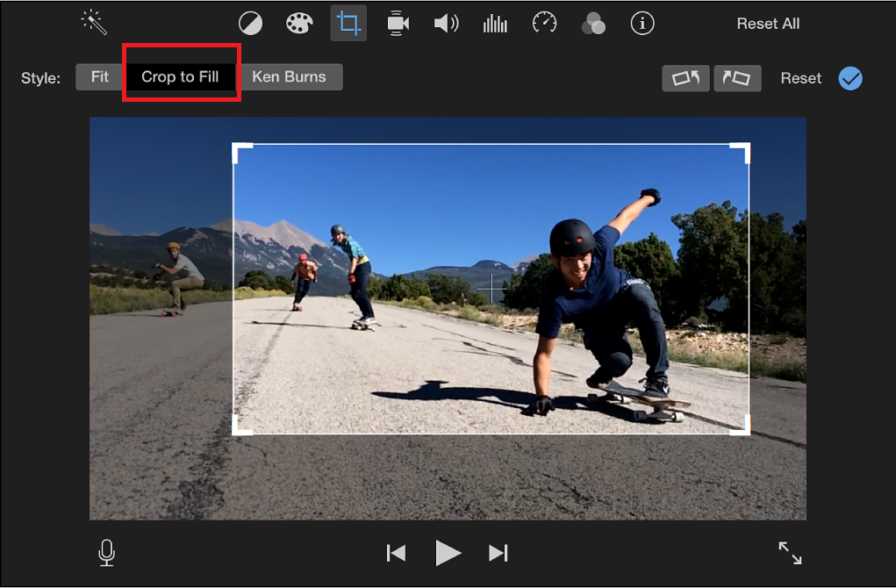Show Clip Information with the info icon
The width and height of the screenshot is (896, 588).
pyautogui.click(x=642, y=24)
